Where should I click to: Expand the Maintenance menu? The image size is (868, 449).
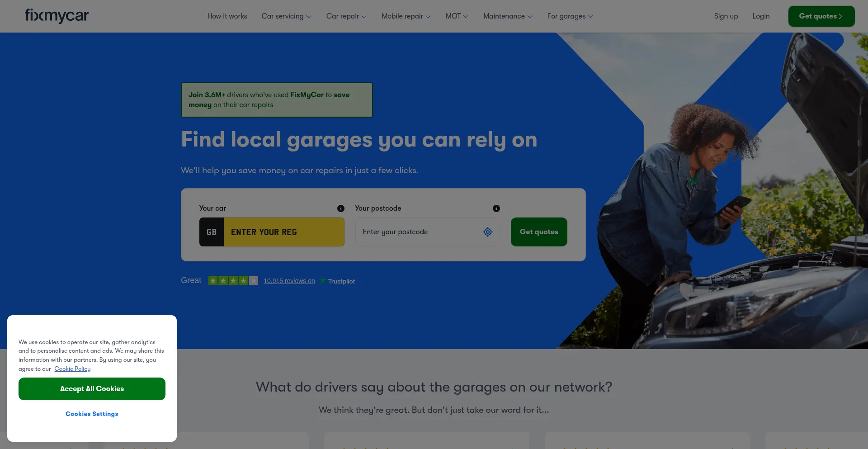pyautogui.click(x=508, y=16)
